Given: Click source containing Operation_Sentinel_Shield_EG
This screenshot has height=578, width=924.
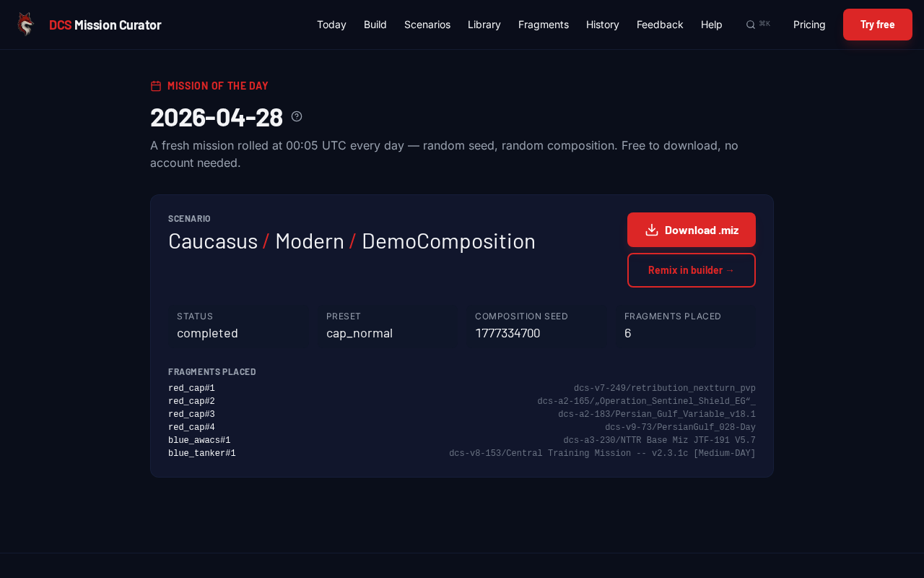Looking at the screenshot, I should (647, 402).
